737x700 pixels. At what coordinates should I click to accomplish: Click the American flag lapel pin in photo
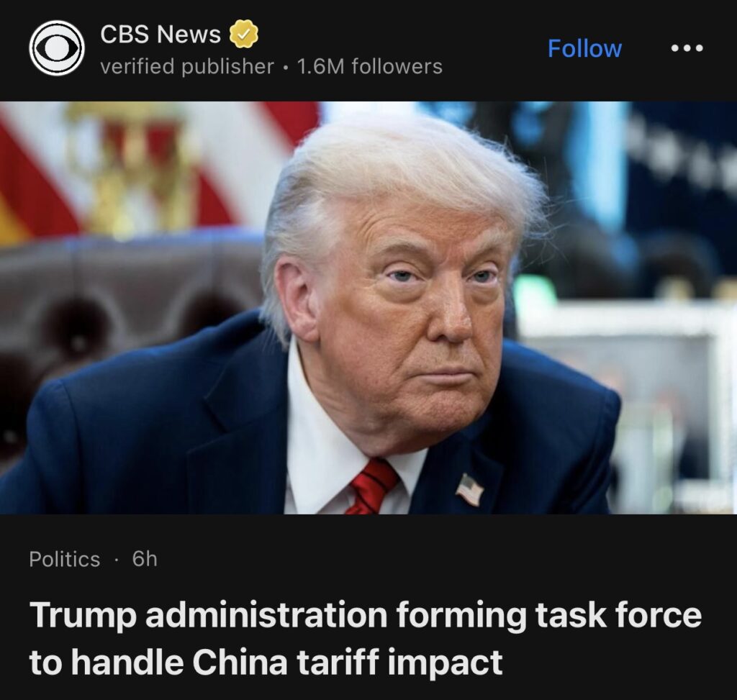[469, 490]
